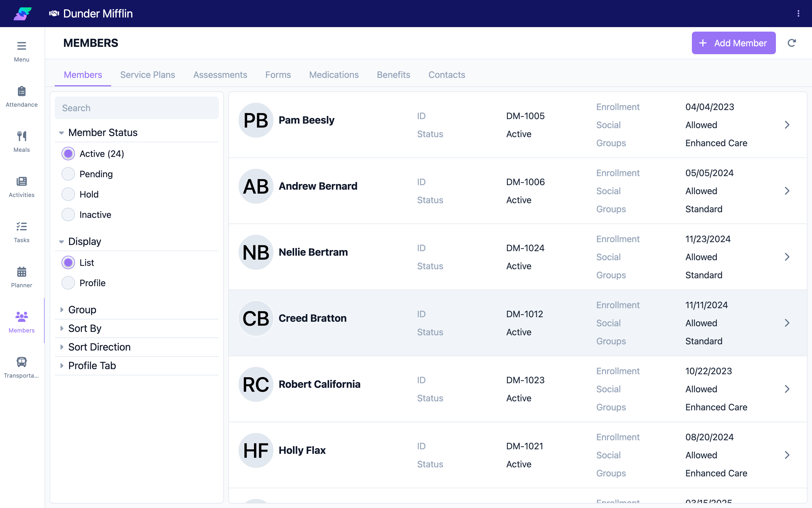Select the Active (24) status radio

tap(68, 154)
